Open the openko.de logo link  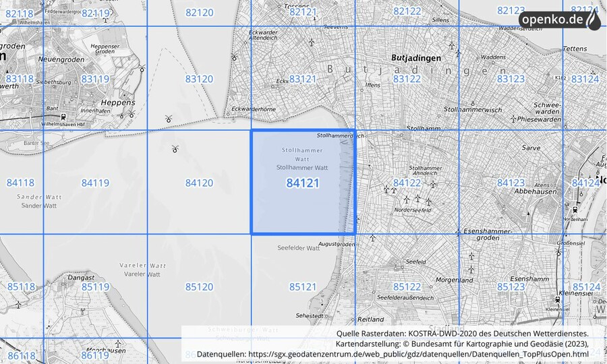(559, 20)
